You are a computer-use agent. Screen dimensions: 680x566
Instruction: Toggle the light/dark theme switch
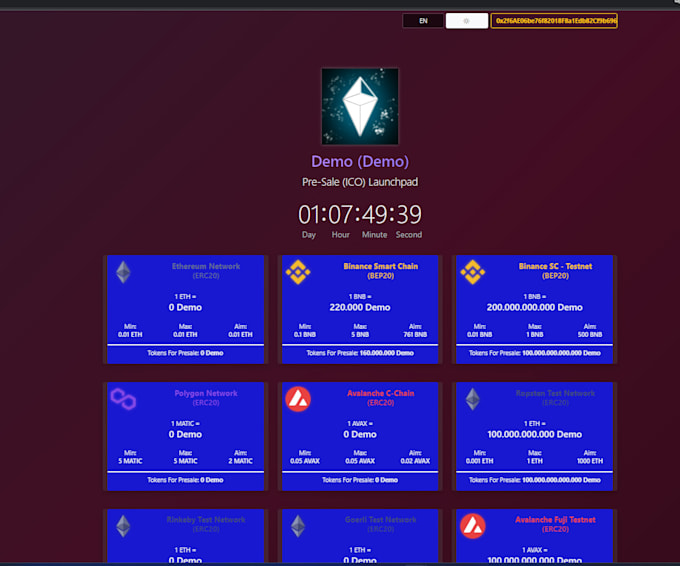click(467, 20)
